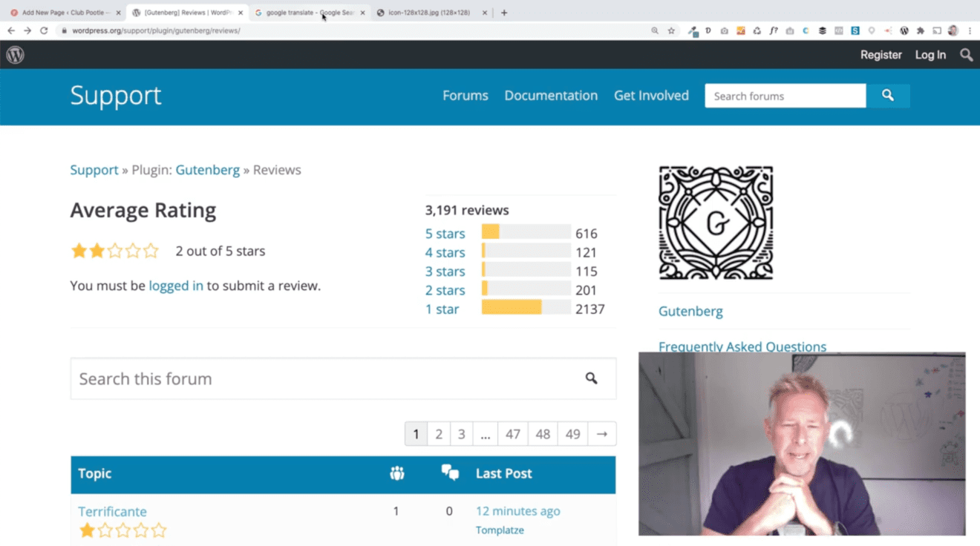
Task: Open the Documentation menu item
Action: click(551, 96)
